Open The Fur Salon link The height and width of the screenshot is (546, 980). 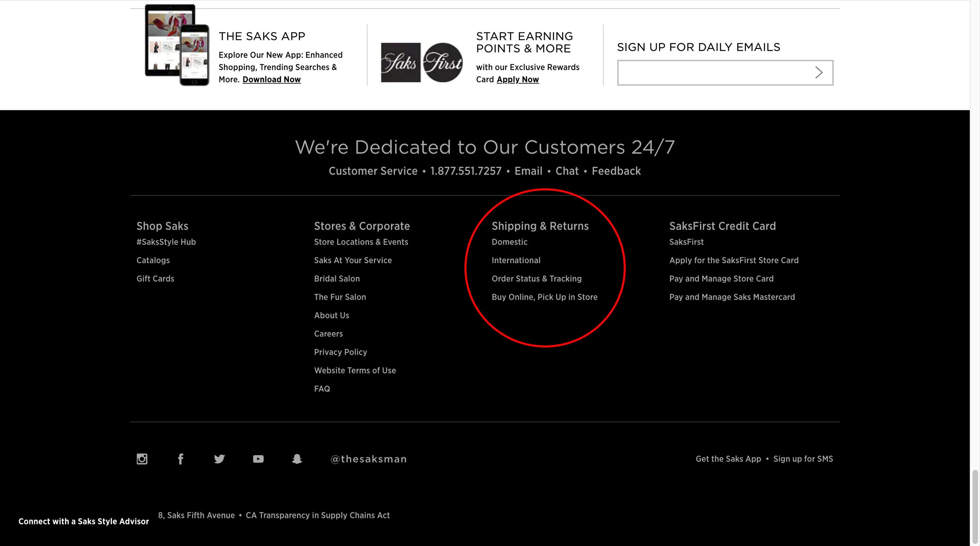pos(340,297)
